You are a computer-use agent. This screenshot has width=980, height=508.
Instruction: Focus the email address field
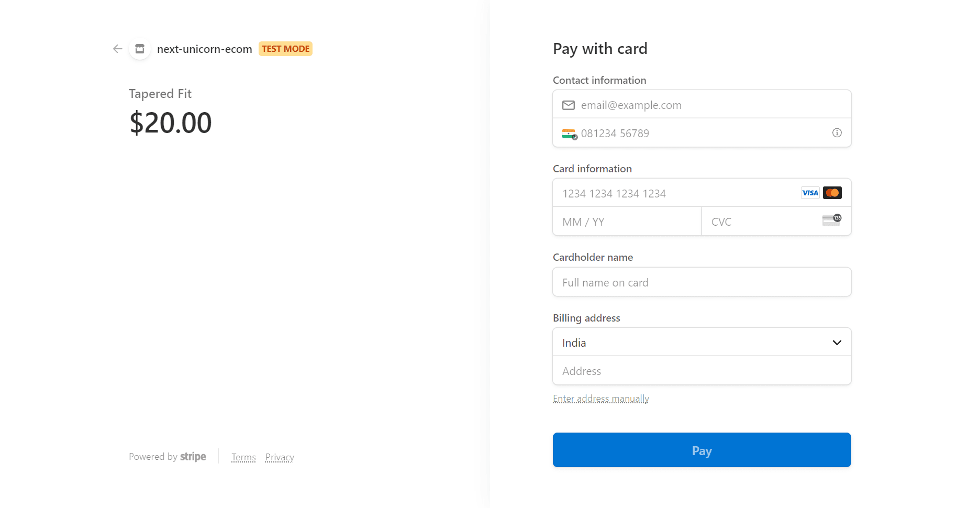[702, 104]
